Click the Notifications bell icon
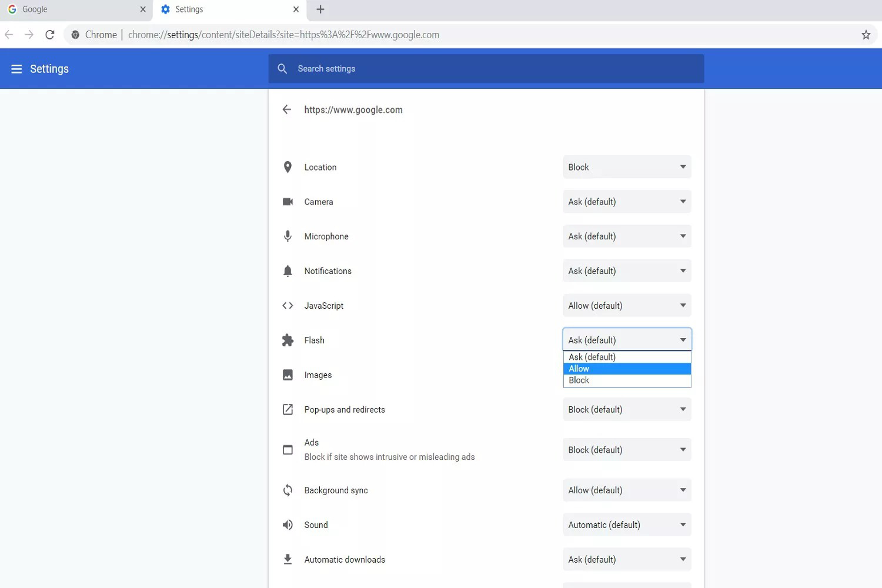Screen dimensions: 882x588 (288, 271)
